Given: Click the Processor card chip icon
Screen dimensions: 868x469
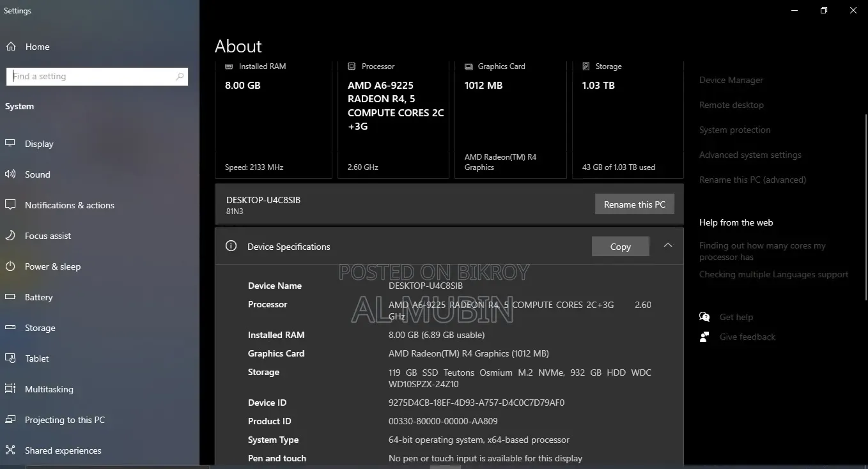Looking at the screenshot, I should pos(352,66).
